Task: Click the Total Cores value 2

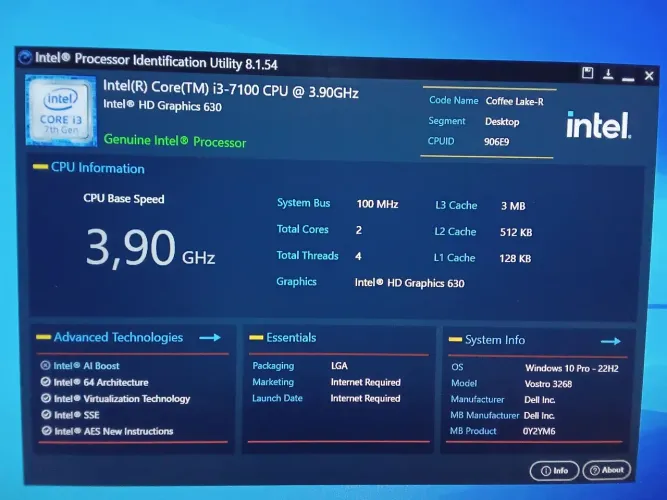Action: point(359,230)
